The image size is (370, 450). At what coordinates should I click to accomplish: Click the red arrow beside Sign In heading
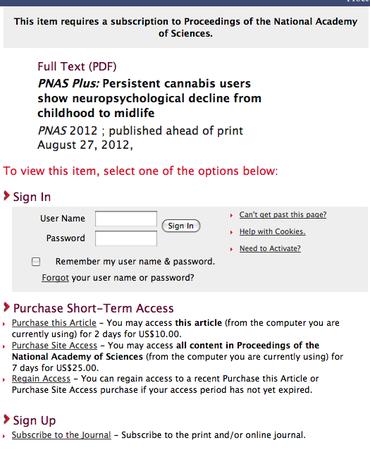point(6,196)
